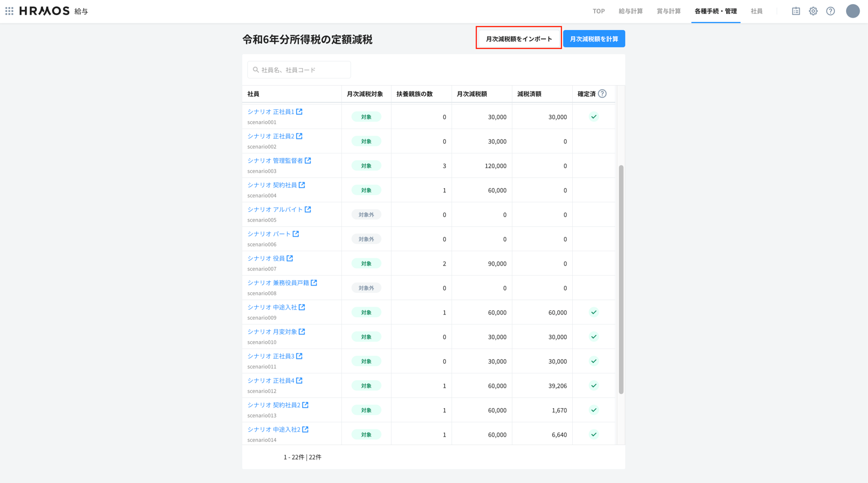
Task: Click the user avatar icon
Action: click(852, 11)
